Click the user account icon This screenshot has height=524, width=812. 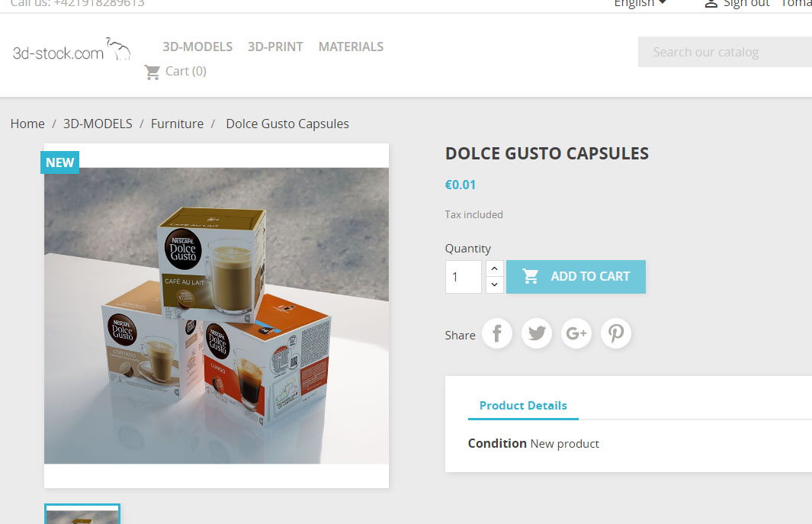pos(711,4)
